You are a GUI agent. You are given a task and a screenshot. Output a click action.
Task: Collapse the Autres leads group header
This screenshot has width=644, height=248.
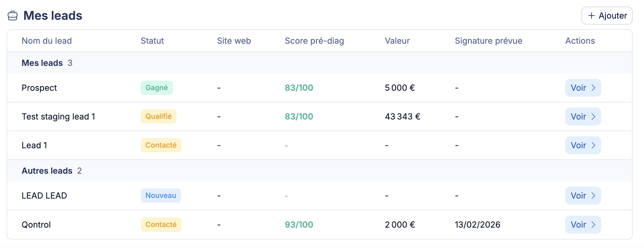pyautogui.click(x=47, y=171)
